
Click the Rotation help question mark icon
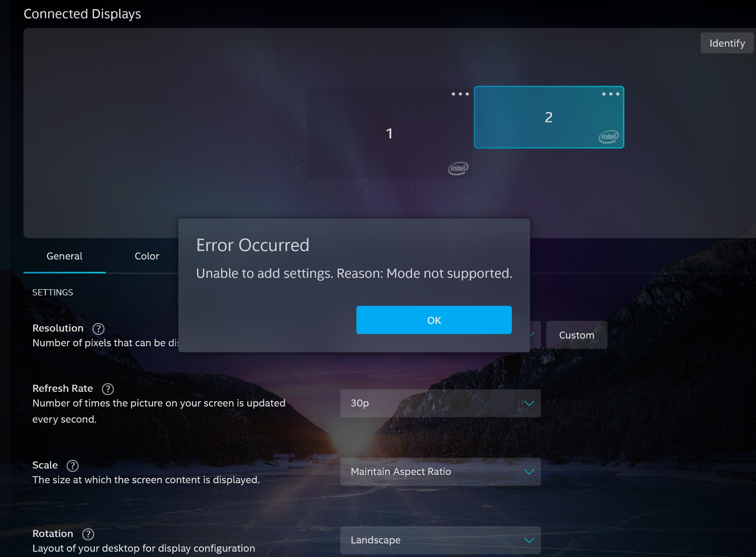click(88, 534)
